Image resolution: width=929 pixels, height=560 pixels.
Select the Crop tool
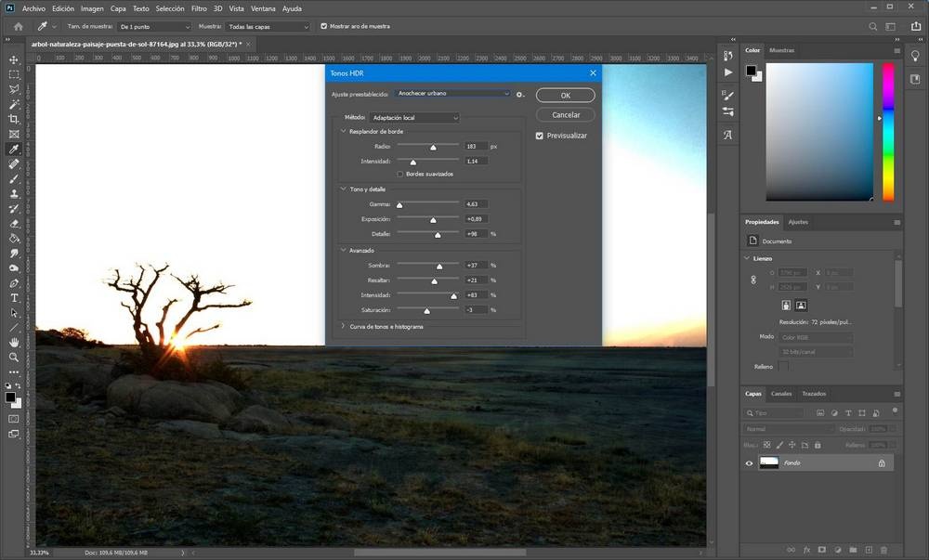tap(14, 120)
